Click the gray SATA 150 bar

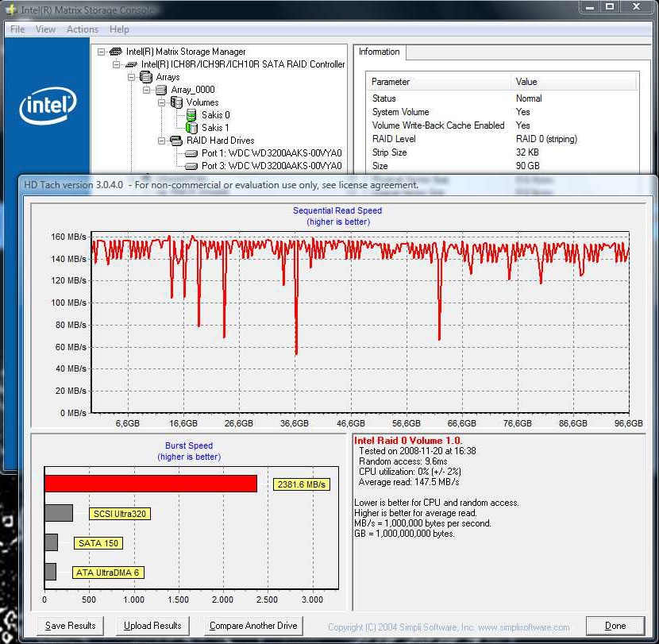[51, 542]
